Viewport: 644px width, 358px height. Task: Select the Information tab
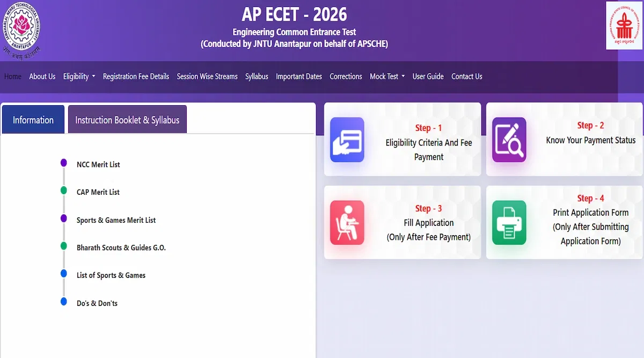33,120
